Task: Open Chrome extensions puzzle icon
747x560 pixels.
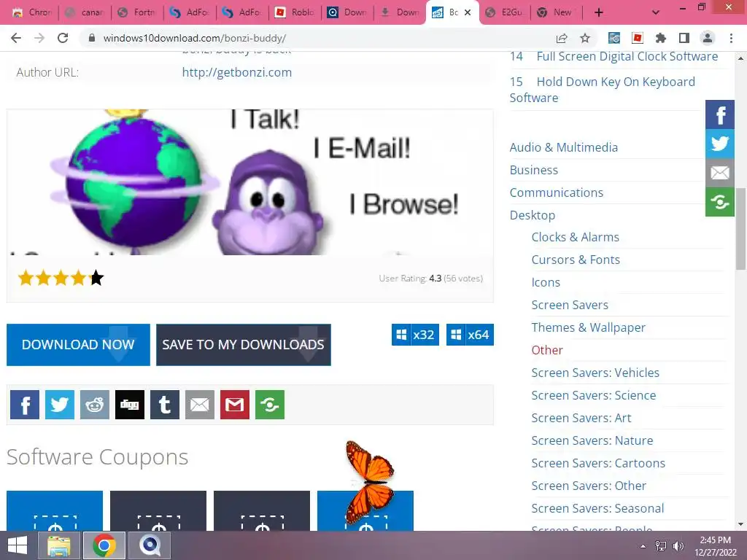Action: coord(660,38)
